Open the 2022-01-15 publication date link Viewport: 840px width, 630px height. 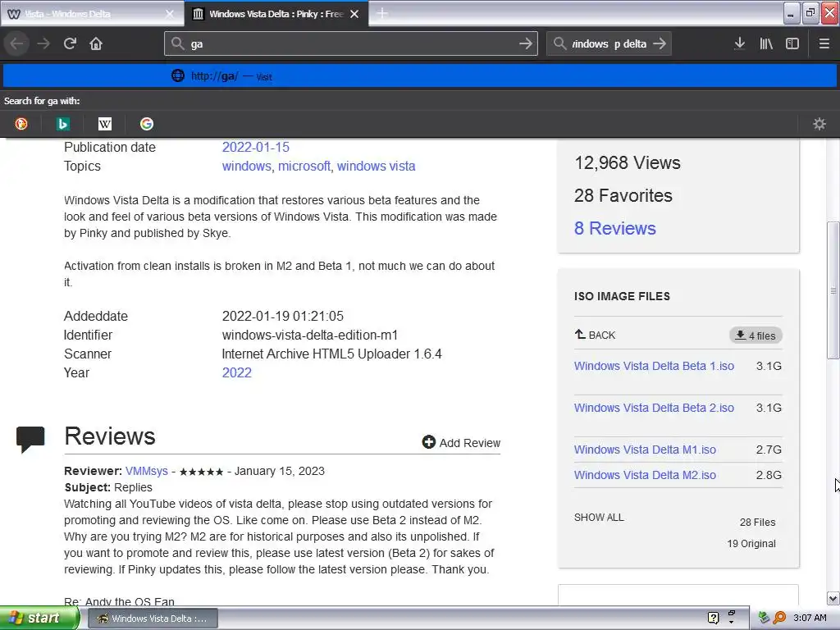(256, 147)
